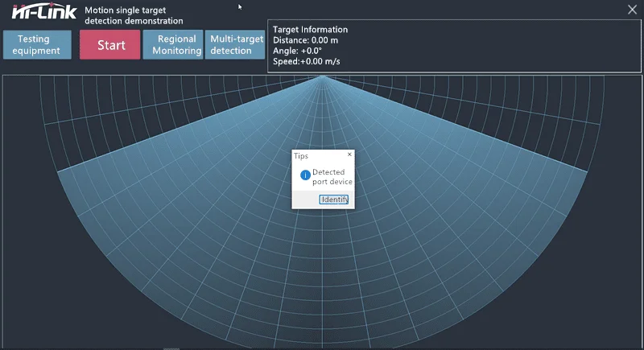The image size is (644, 350).
Task: Click the small scroll handle at bottom edge
Action: click(x=171, y=348)
